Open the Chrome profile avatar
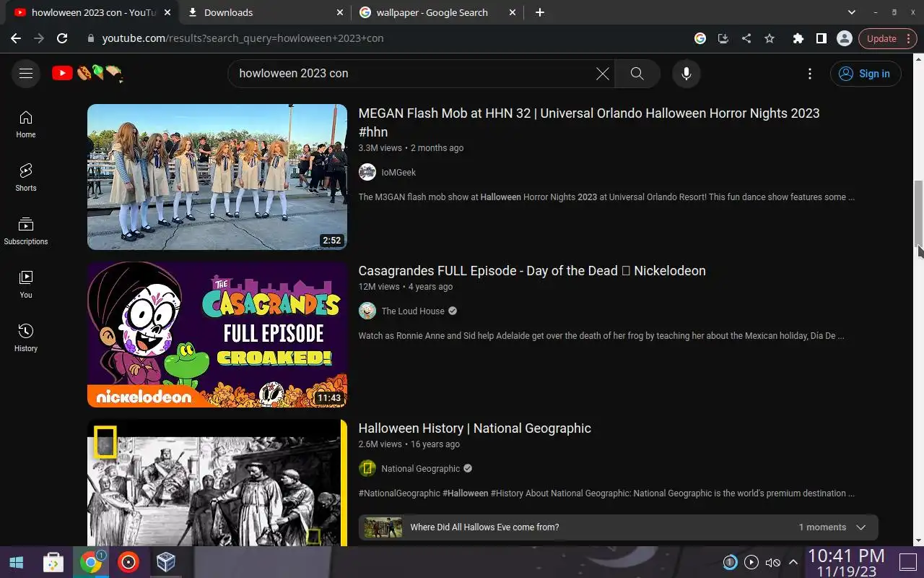924x578 pixels. click(844, 38)
